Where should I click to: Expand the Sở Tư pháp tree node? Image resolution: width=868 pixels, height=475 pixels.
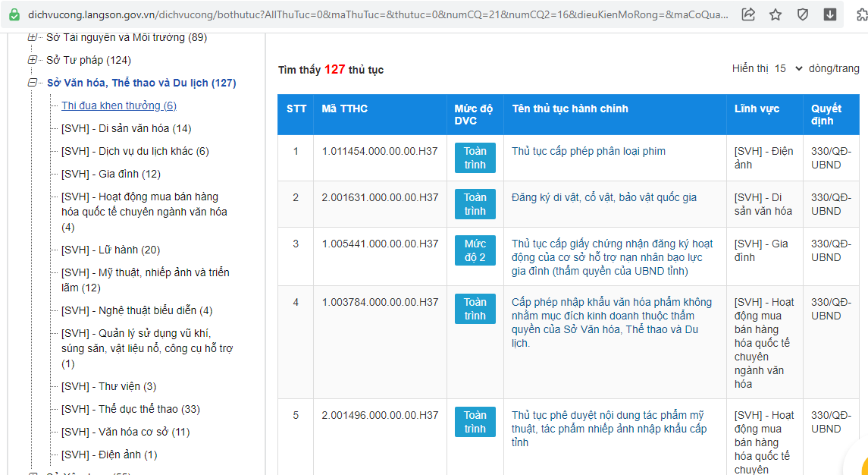pos(33,60)
